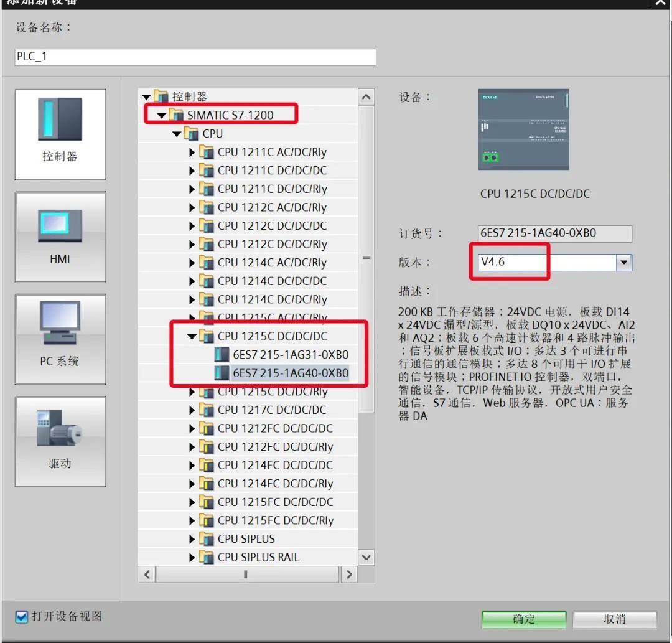The width and height of the screenshot is (672, 643).
Task: Click the tree scroll down arrow
Action: [366, 558]
